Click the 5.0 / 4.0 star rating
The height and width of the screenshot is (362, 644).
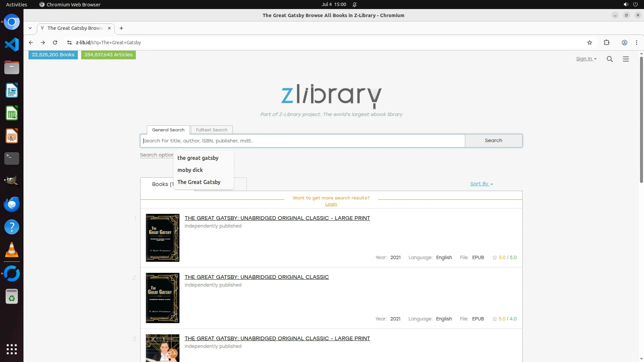click(x=504, y=319)
